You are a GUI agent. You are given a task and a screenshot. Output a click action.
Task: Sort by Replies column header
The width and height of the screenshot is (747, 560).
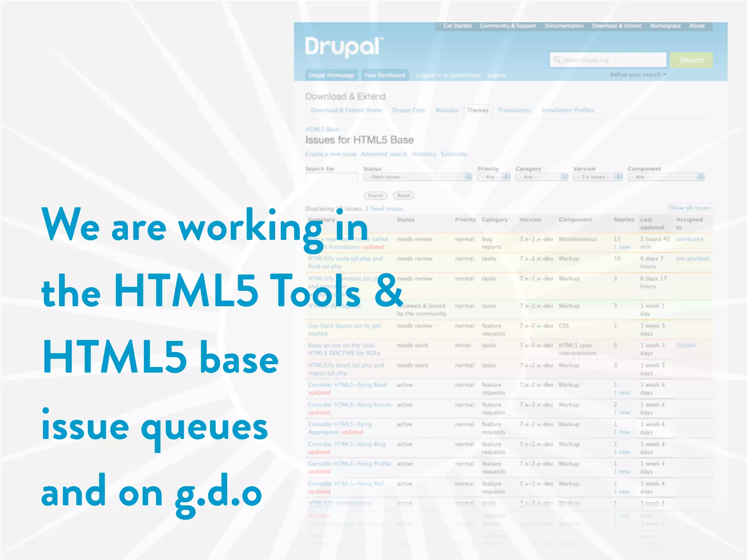624,219
